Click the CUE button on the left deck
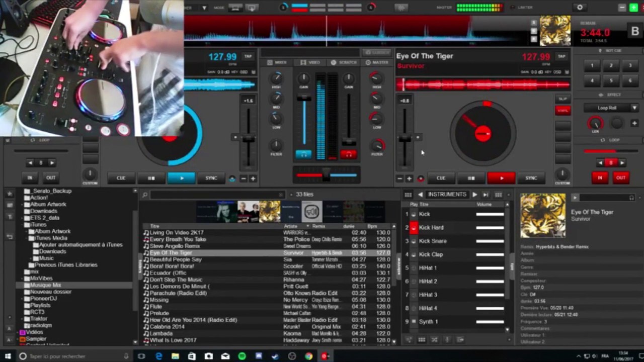This screenshot has height=362, width=644. click(x=121, y=178)
